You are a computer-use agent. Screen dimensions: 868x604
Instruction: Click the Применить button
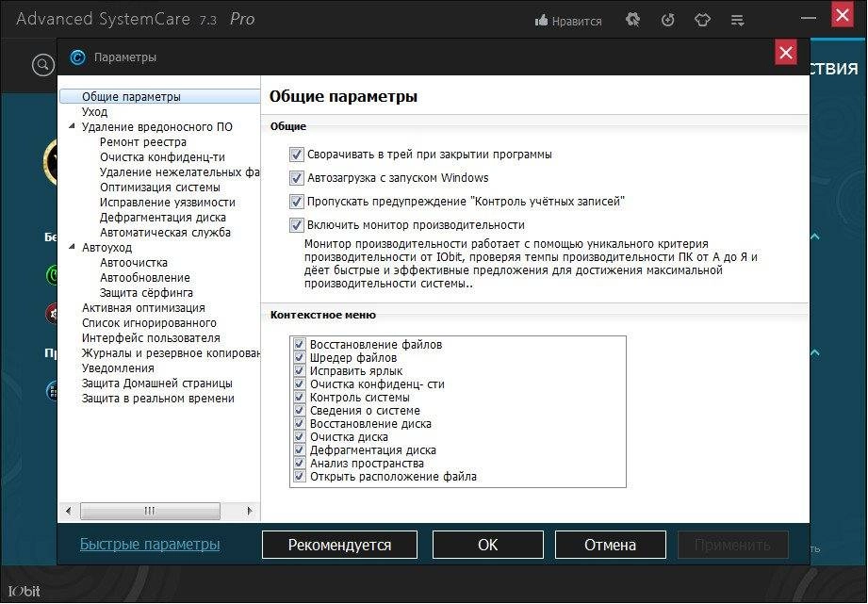coord(733,545)
